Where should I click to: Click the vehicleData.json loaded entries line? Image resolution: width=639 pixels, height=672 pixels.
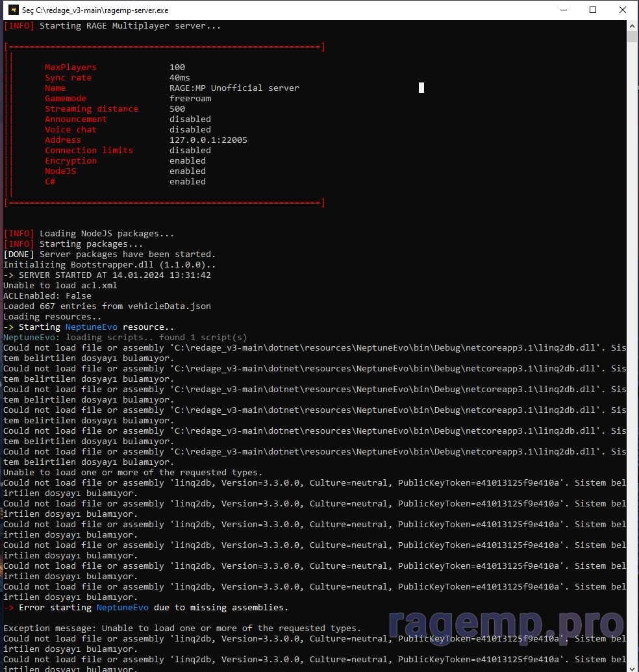click(x=107, y=306)
